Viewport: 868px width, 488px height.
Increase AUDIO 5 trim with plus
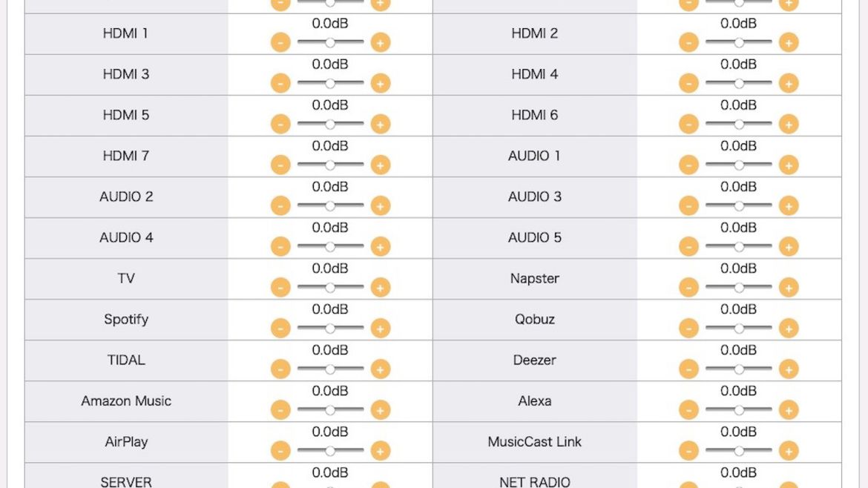tap(789, 247)
